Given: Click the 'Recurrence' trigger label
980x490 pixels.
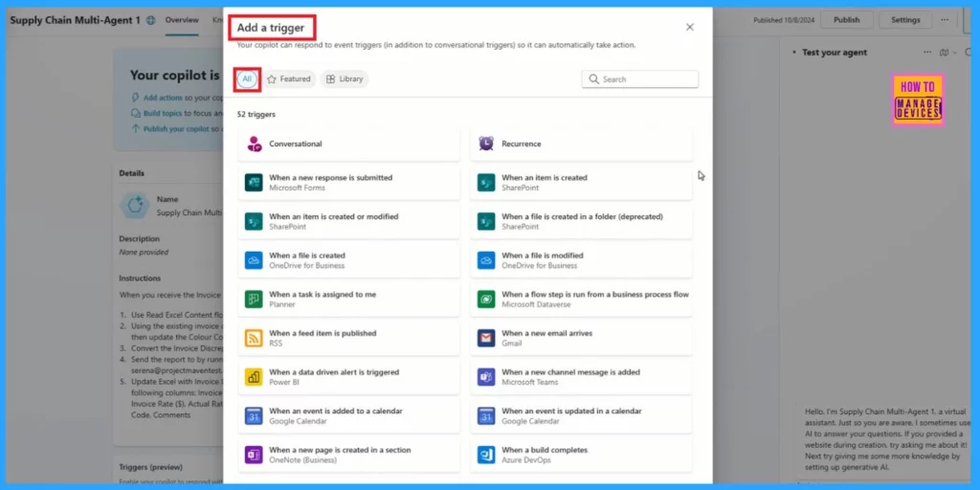Looking at the screenshot, I should point(522,144).
